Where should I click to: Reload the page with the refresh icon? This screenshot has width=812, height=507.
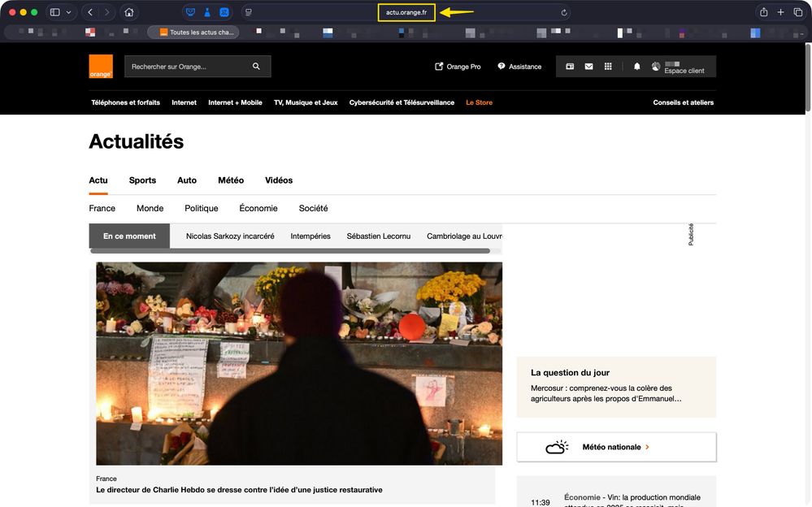point(564,12)
